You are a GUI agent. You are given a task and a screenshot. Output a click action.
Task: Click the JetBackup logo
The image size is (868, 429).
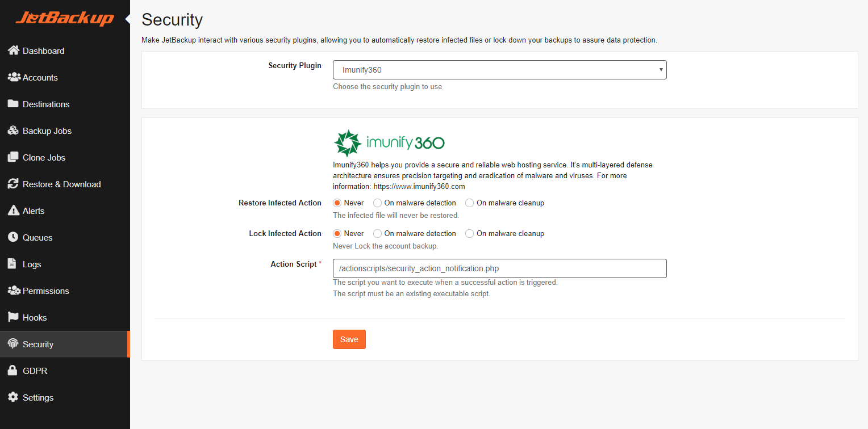(x=65, y=19)
